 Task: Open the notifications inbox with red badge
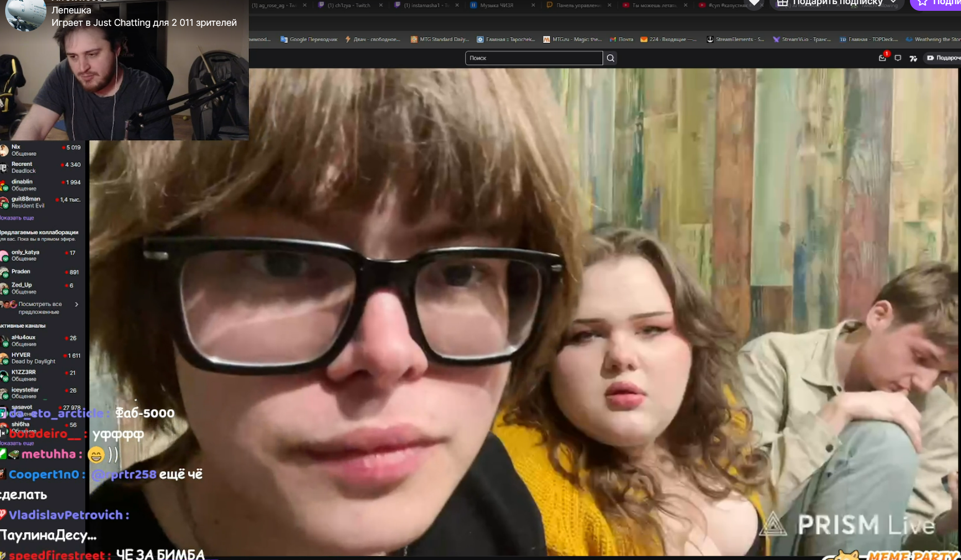point(883,58)
